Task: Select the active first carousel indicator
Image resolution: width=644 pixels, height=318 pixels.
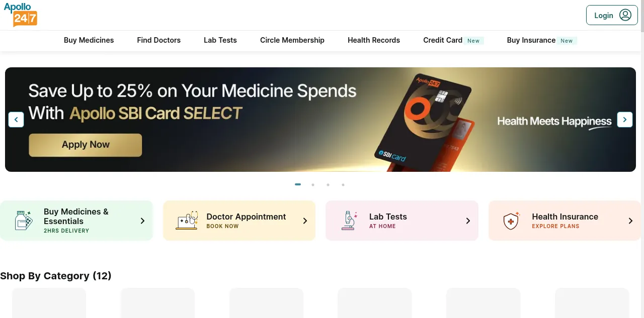Action: 298,185
